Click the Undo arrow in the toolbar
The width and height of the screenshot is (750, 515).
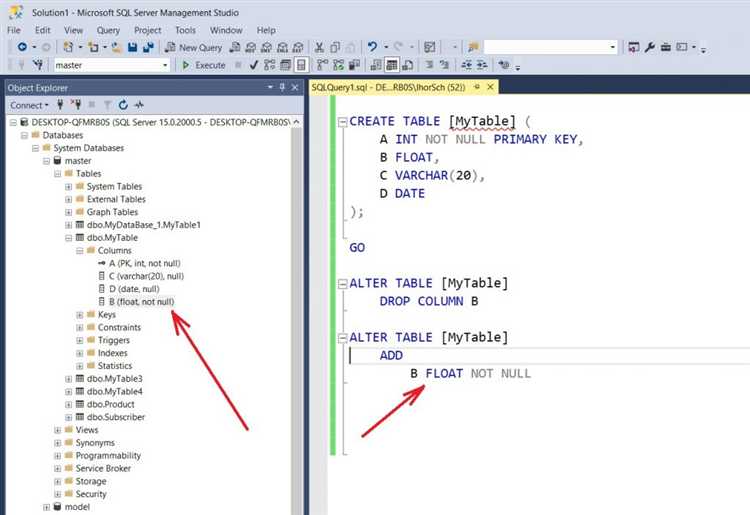(372, 47)
